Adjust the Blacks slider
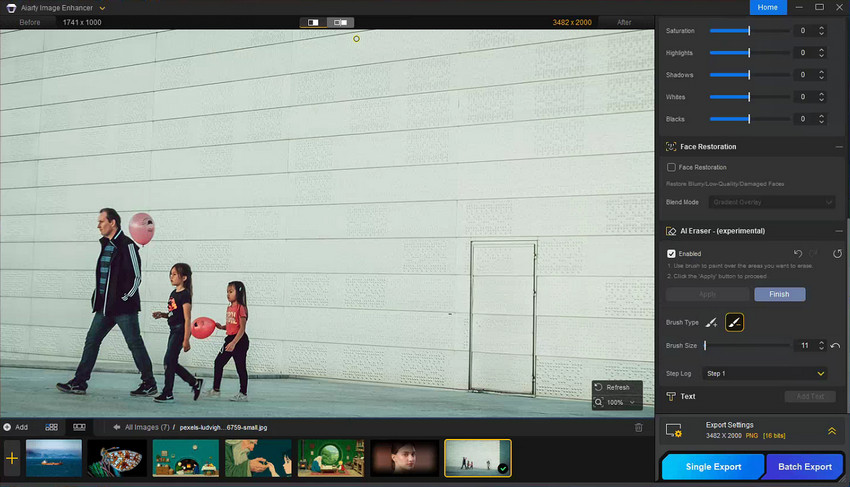The width and height of the screenshot is (850, 487). [x=749, y=119]
